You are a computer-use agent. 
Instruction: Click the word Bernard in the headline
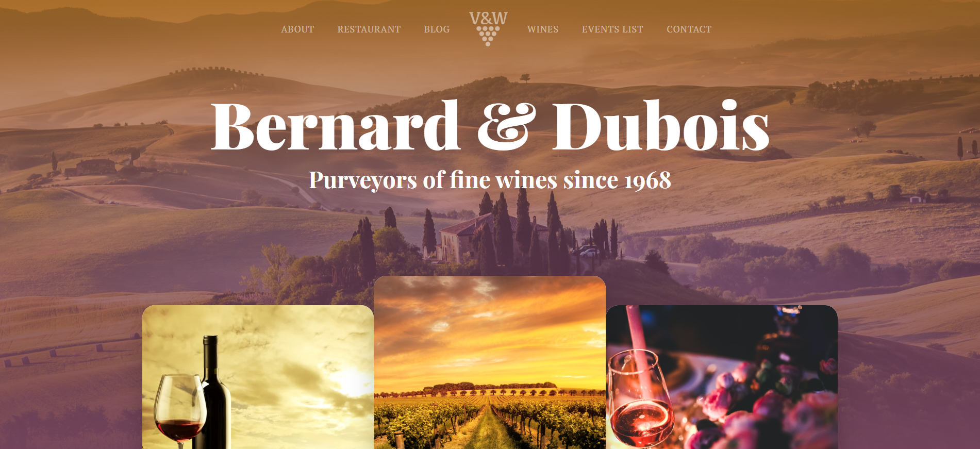pyautogui.click(x=336, y=125)
